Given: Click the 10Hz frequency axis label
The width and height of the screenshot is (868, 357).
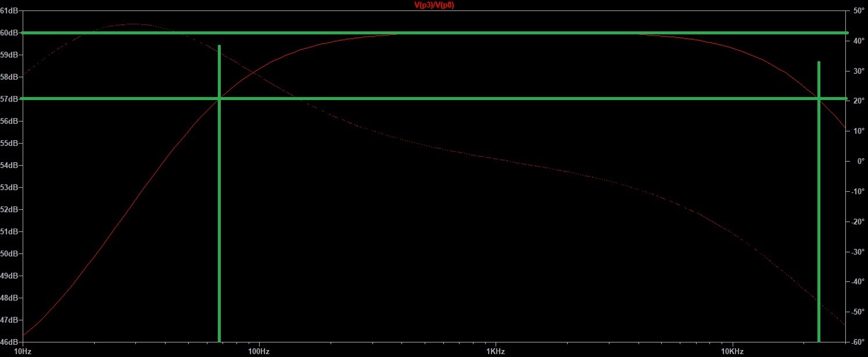Looking at the screenshot, I should click(x=22, y=352).
